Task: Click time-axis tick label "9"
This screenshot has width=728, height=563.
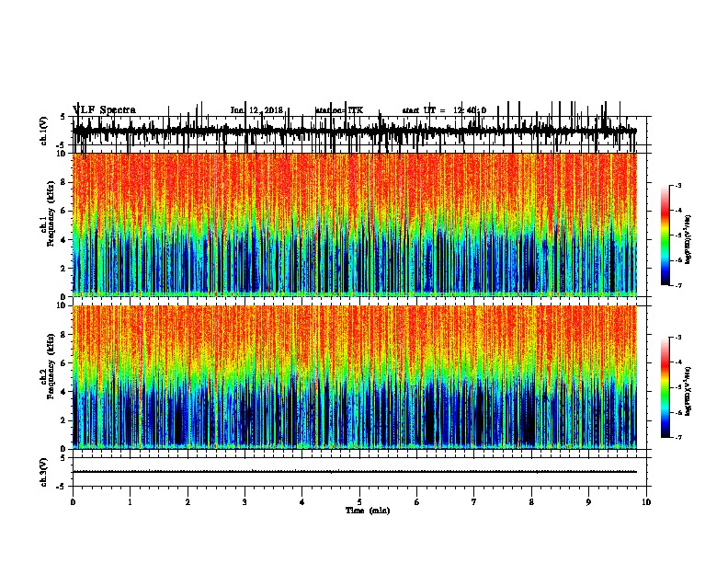Action: [588, 502]
